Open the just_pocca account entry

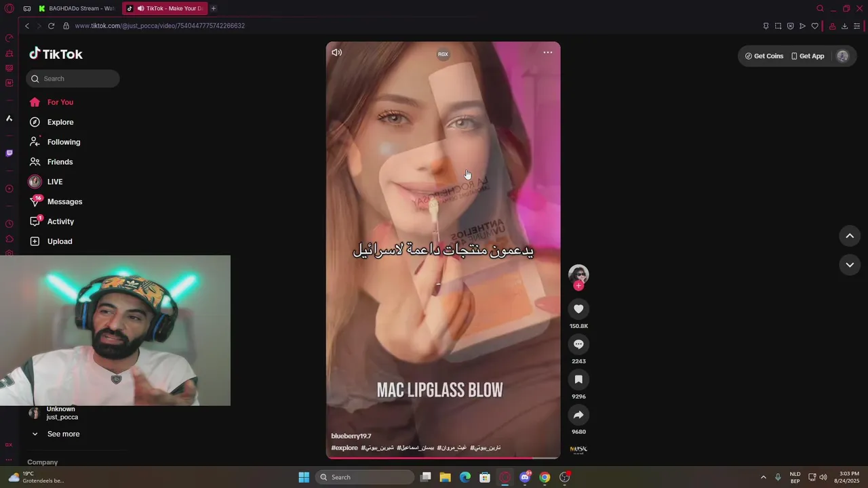(54, 413)
